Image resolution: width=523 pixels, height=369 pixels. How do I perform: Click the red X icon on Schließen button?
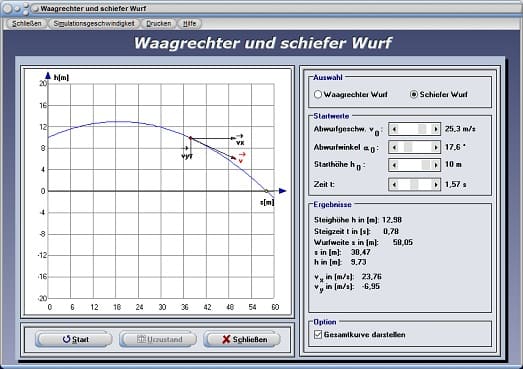tap(226, 339)
